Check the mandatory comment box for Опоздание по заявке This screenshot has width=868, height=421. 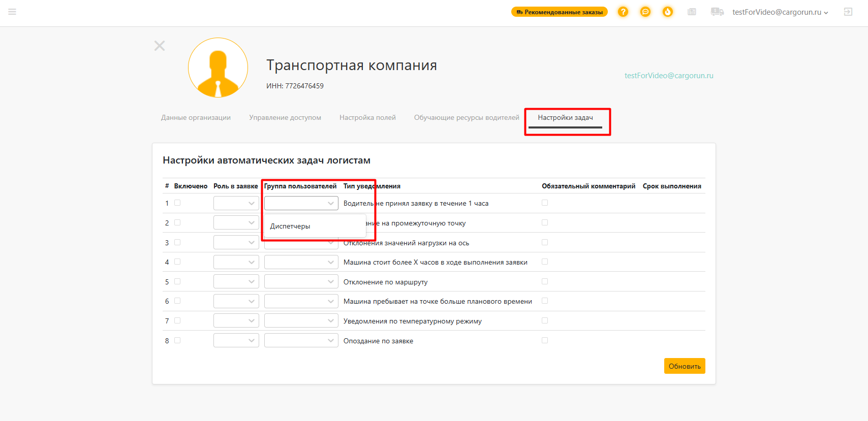click(545, 340)
